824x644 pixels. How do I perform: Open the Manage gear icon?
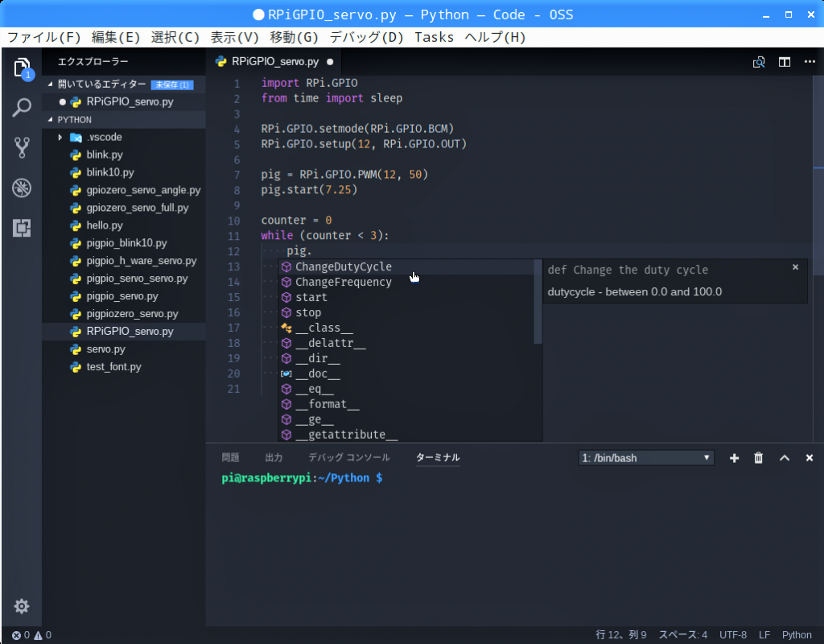(22, 606)
